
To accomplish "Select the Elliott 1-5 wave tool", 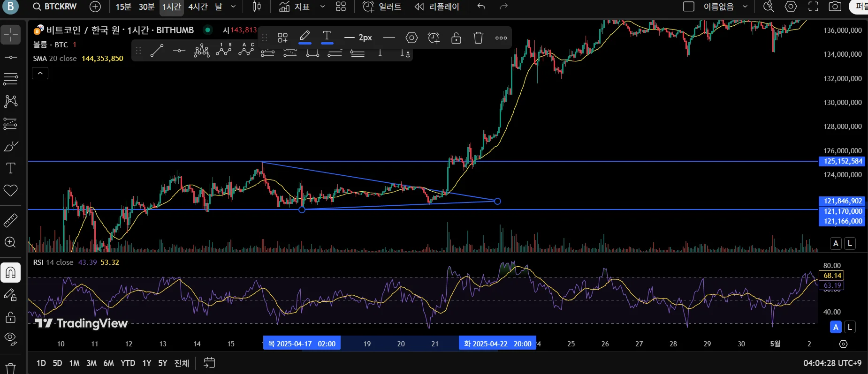I will click(x=224, y=51).
